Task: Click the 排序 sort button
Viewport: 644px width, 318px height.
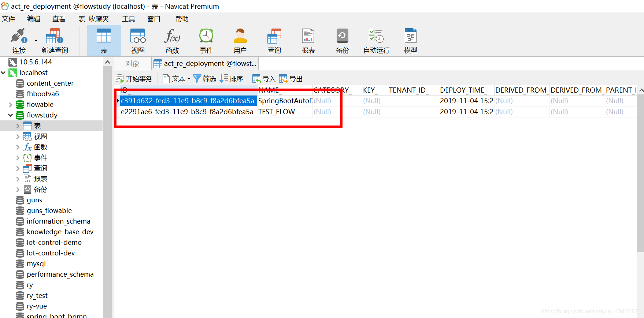Action: [x=232, y=79]
